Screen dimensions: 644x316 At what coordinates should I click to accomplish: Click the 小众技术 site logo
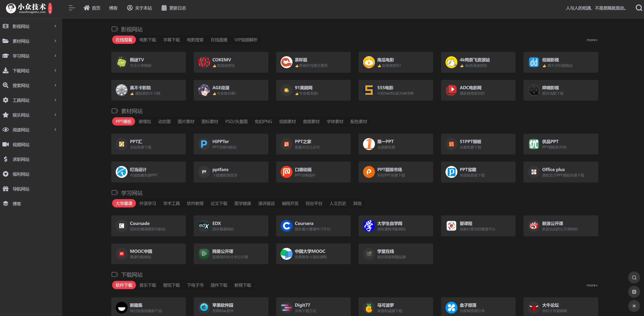(x=29, y=8)
